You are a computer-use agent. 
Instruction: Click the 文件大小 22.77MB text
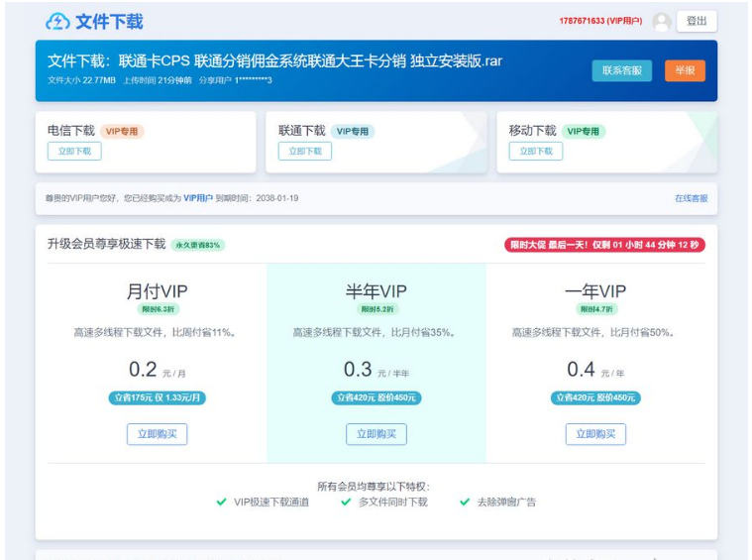pos(81,80)
